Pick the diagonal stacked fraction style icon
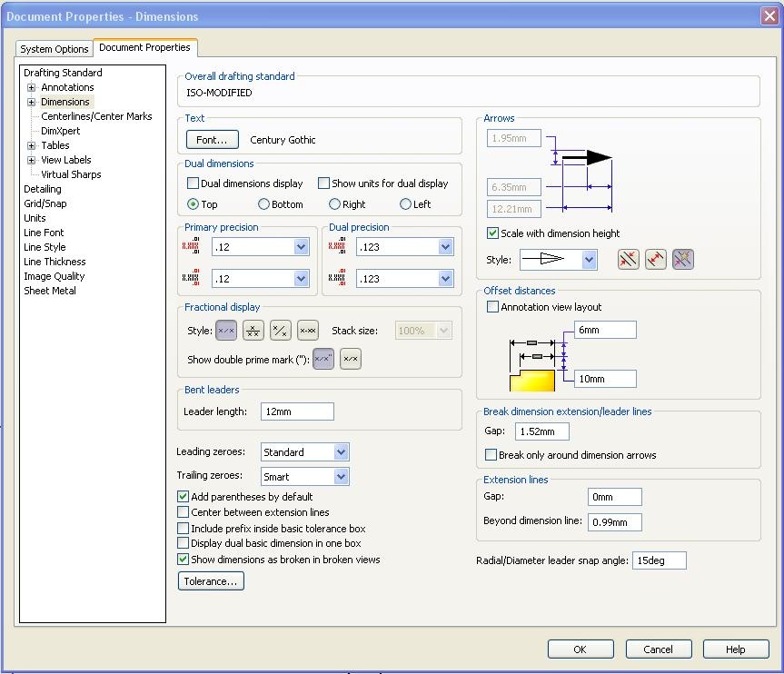784x674 pixels. pos(281,332)
